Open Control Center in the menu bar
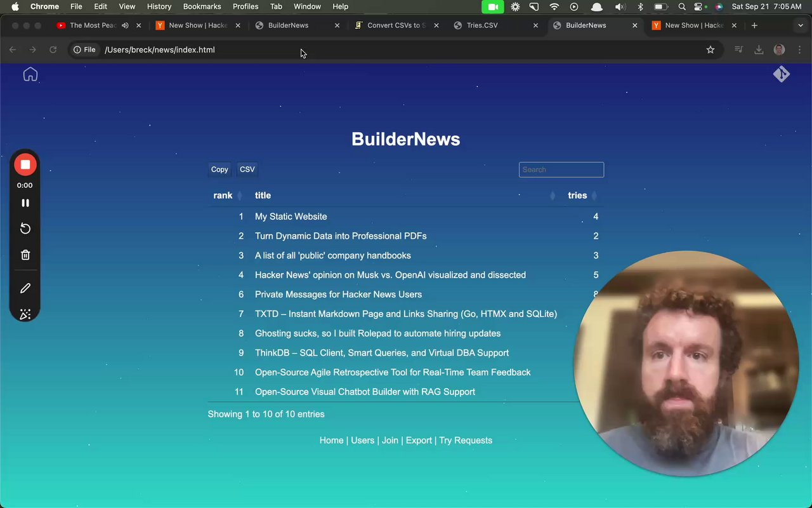Viewport: 812px width, 508px height. coord(699,6)
